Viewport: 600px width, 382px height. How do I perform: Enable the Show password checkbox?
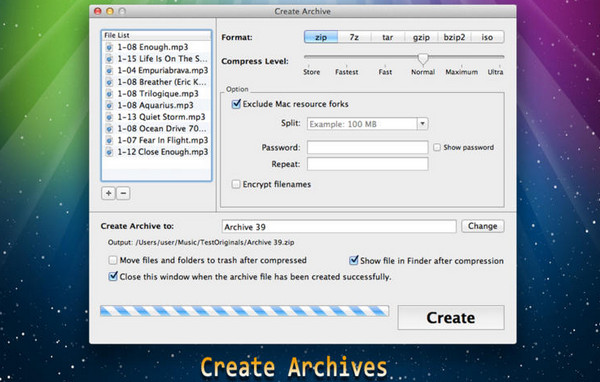click(437, 147)
